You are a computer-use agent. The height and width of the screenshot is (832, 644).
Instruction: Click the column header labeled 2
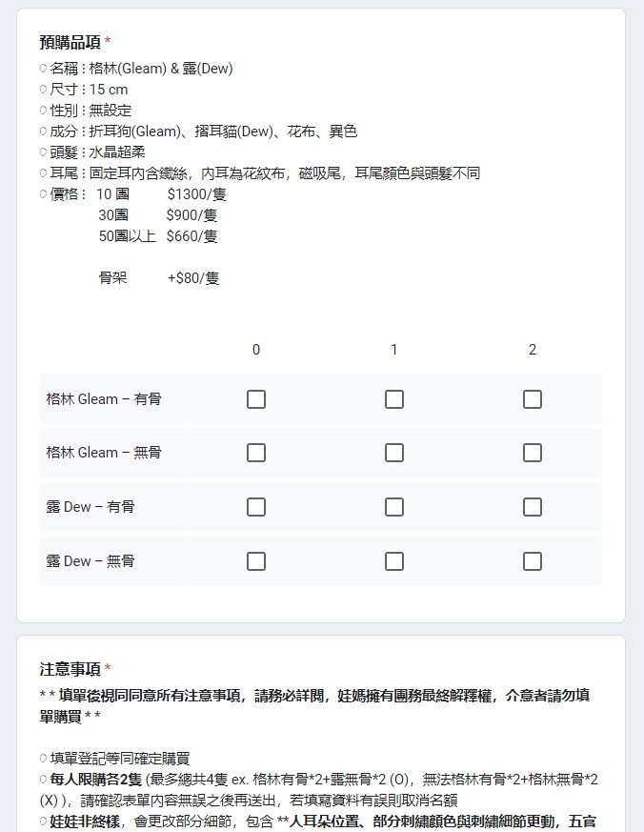pyautogui.click(x=533, y=349)
